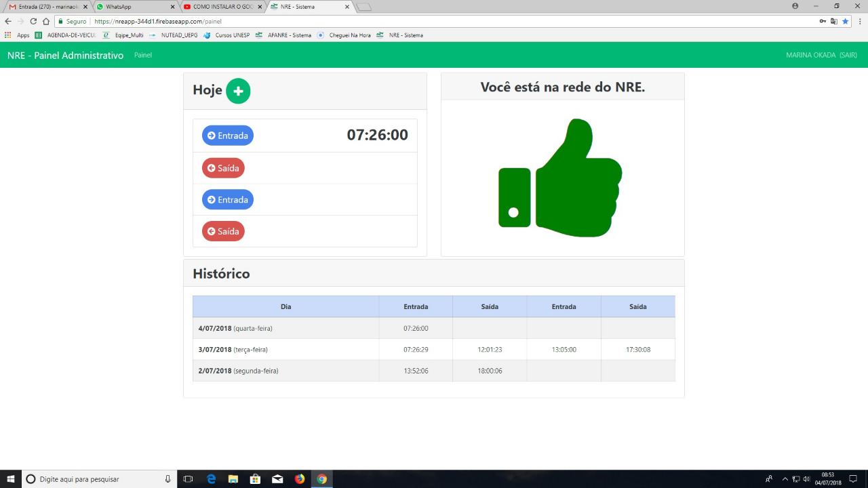The width and height of the screenshot is (868, 488).
Task: Open the Cursos UNESP bookmark
Action: (x=228, y=35)
